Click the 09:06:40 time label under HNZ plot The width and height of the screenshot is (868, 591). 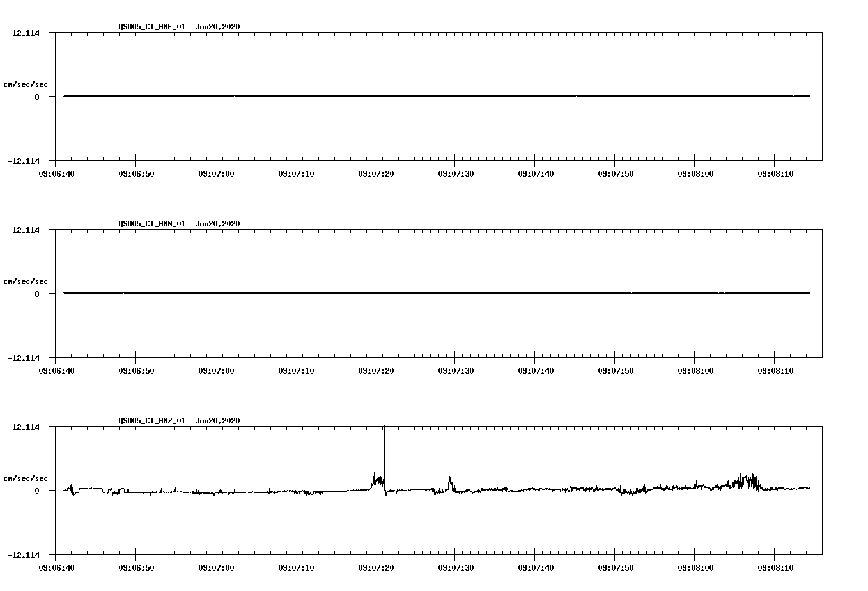click(x=56, y=568)
